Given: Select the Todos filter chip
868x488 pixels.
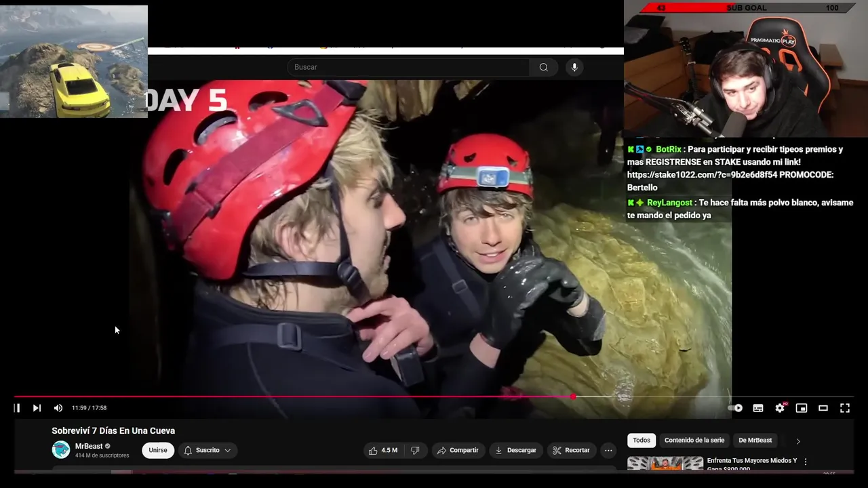Looking at the screenshot, I should [642, 441].
